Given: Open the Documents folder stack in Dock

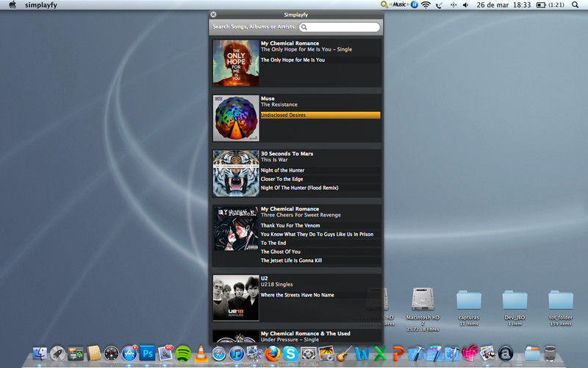Looking at the screenshot, I should (x=532, y=354).
